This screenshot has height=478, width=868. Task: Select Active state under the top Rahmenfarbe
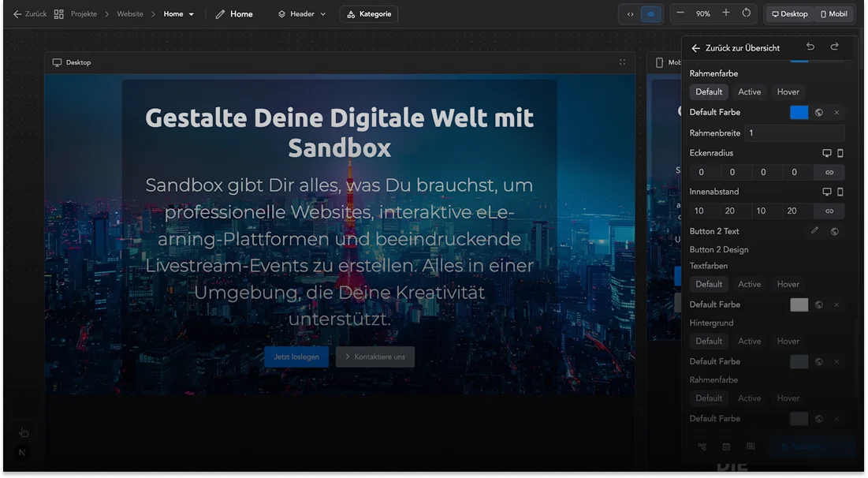click(x=750, y=92)
